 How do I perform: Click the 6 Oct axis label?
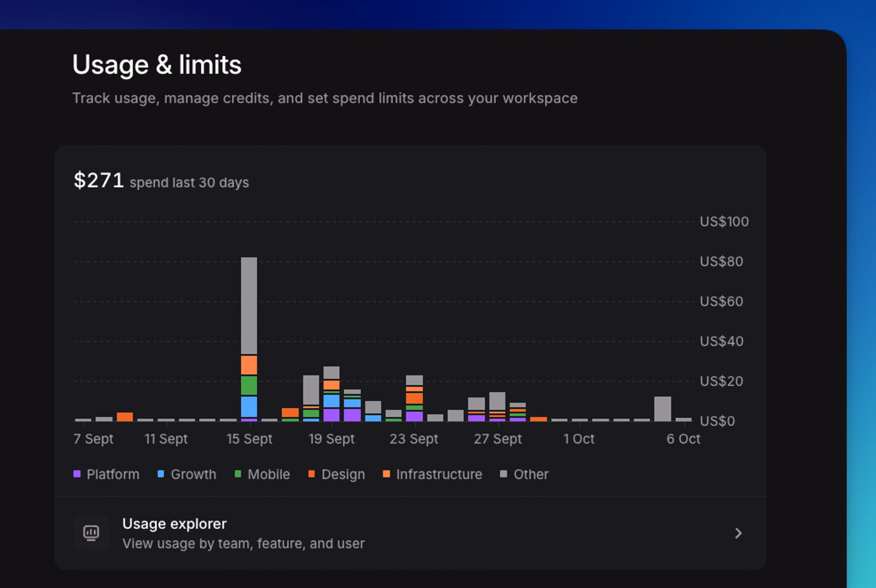pos(683,439)
